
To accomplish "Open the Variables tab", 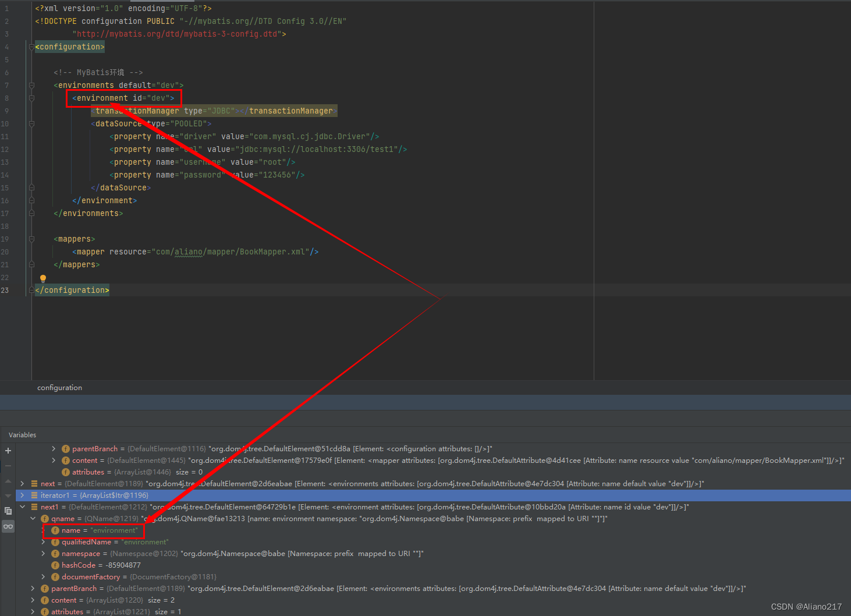I will (x=22, y=435).
